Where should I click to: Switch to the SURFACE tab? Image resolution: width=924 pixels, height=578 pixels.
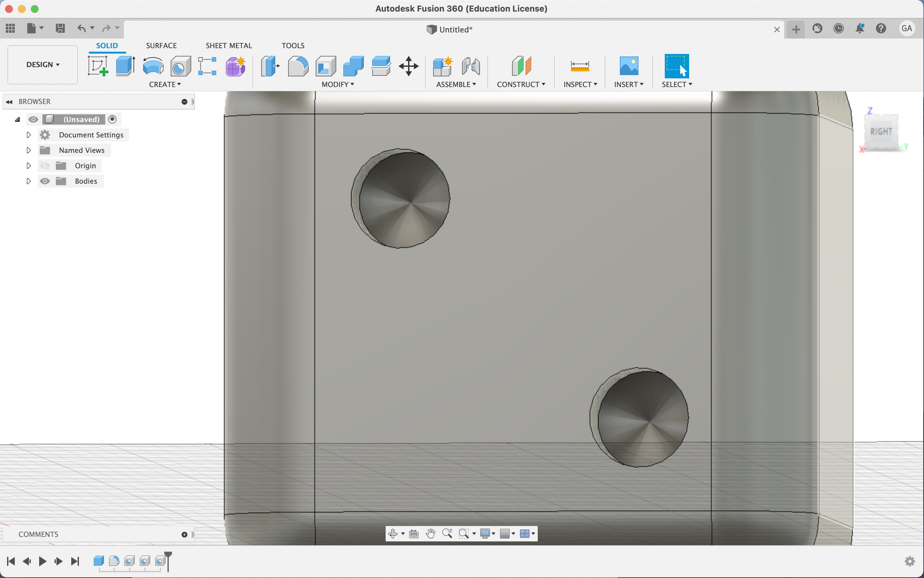(x=161, y=45)
